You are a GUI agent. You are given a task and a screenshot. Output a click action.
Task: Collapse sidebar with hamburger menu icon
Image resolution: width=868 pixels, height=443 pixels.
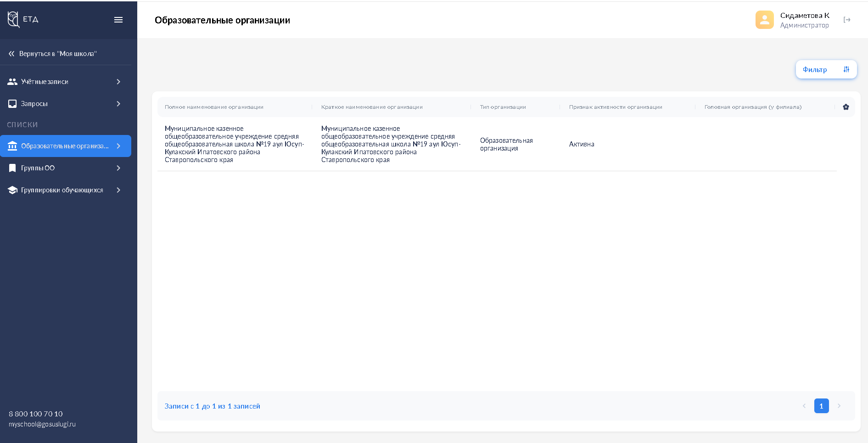coord(118,20)
